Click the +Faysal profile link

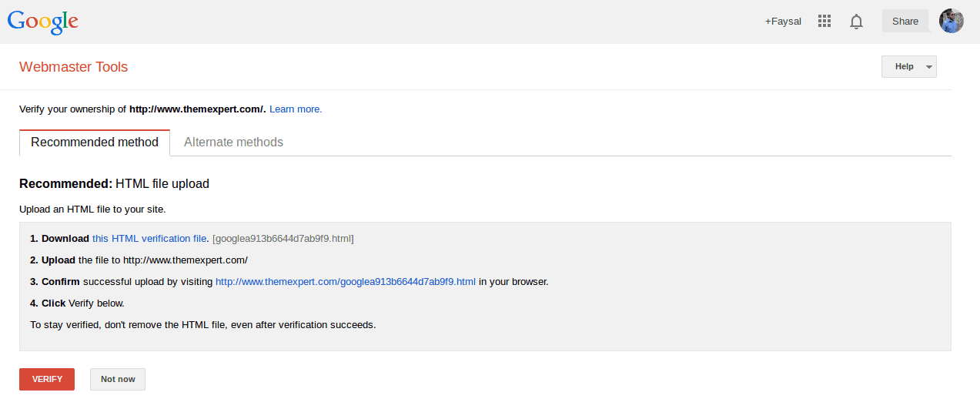(x=783, y=22)
